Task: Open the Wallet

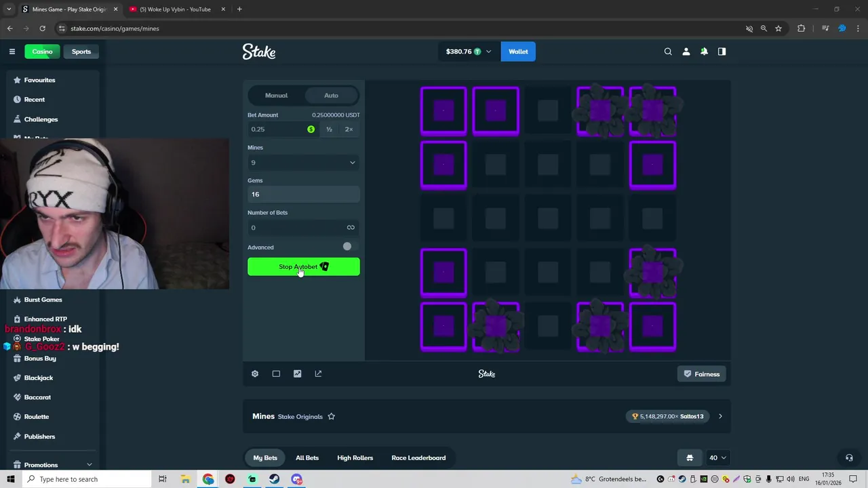Action: [x=518, y=52]
